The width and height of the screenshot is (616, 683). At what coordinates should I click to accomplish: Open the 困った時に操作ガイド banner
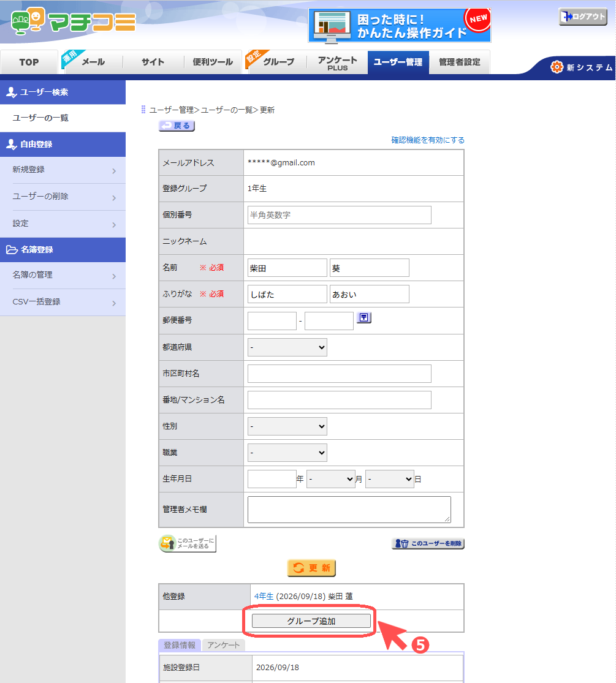pyautogui.click(x=400, y=26)
